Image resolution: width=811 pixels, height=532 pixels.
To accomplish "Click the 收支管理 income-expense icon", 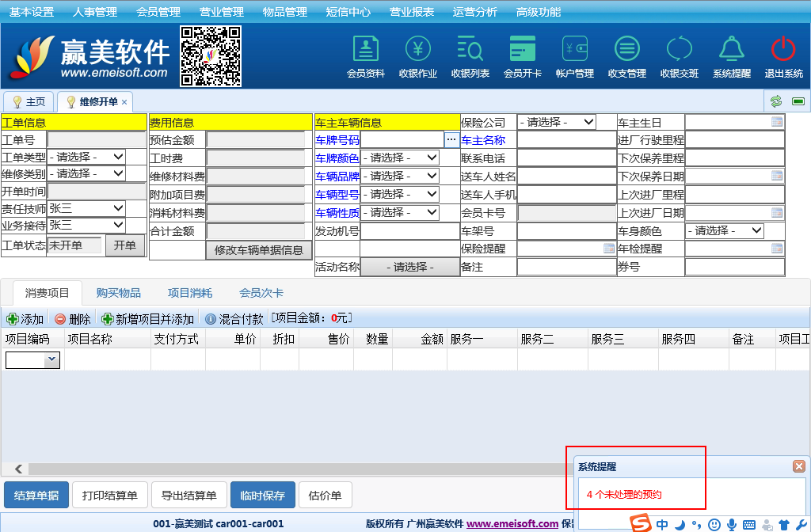I will click(x=626, y=50).
